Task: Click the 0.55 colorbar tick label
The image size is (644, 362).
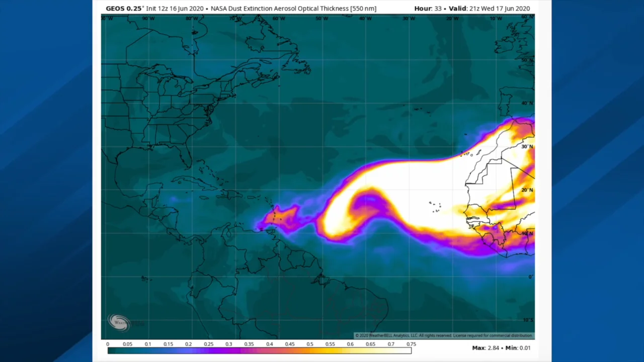Action: click(x=330, y=344)
